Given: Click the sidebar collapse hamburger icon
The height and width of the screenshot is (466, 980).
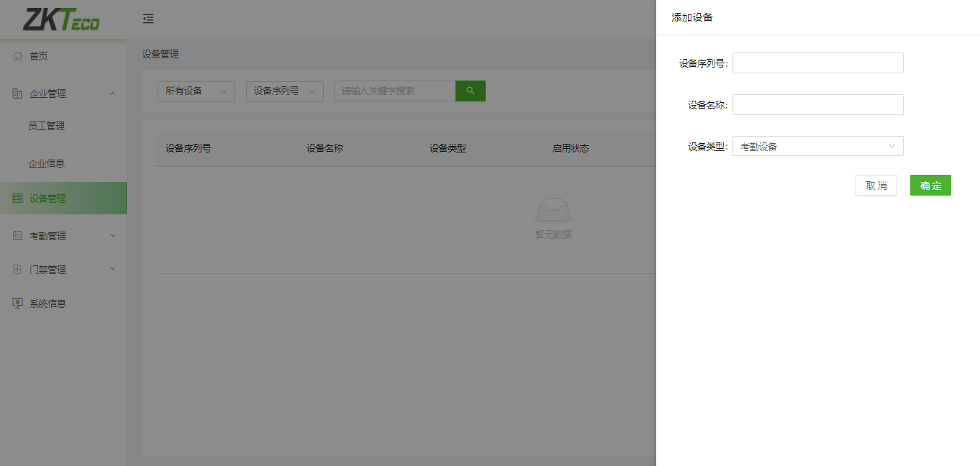Looking at the screenshot, I should [148, 19].
